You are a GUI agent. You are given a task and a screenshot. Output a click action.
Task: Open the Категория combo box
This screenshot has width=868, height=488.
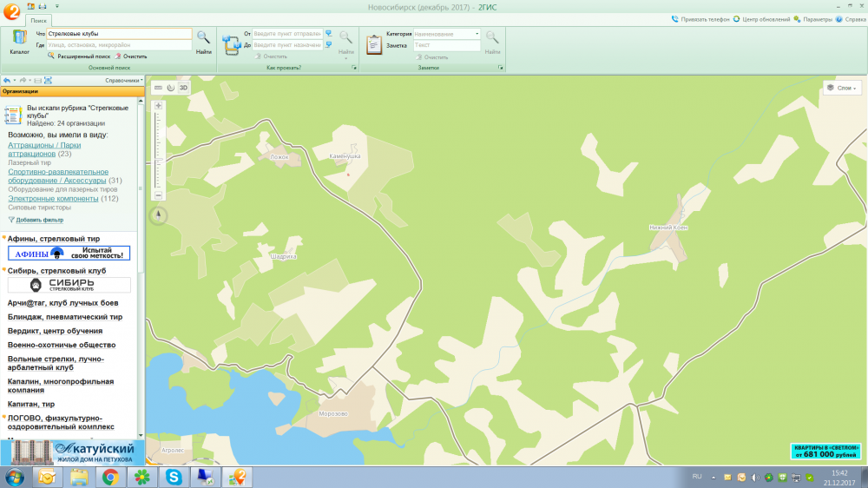click(x=446, y=34)
